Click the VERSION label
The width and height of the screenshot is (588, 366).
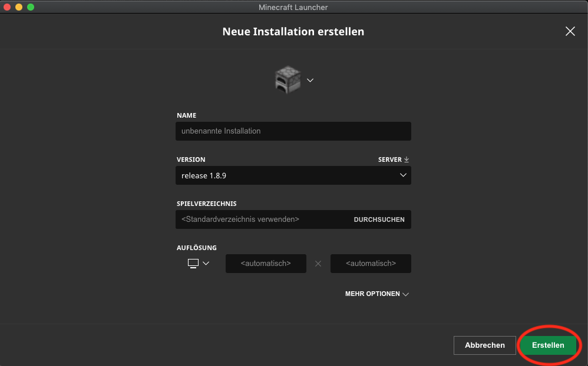(x=191, y=159)
